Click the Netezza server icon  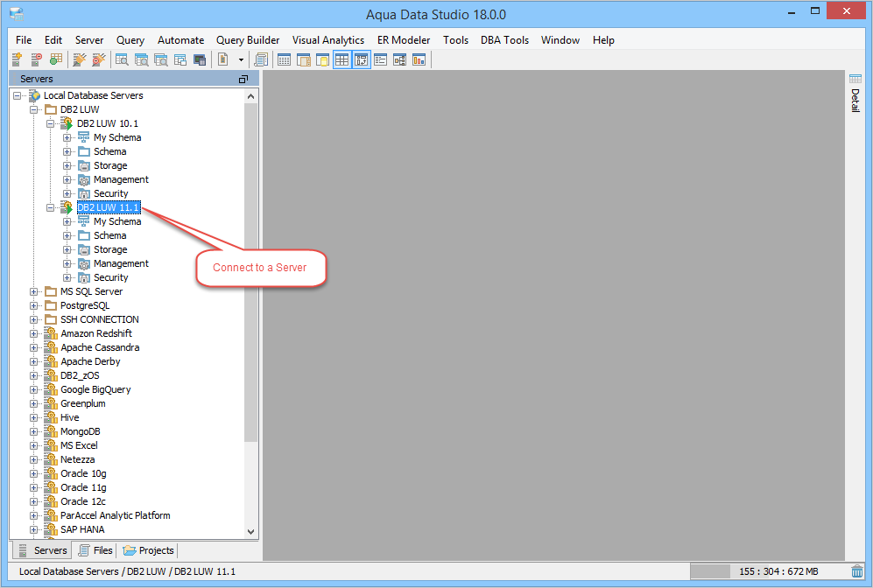pos(51,459)
